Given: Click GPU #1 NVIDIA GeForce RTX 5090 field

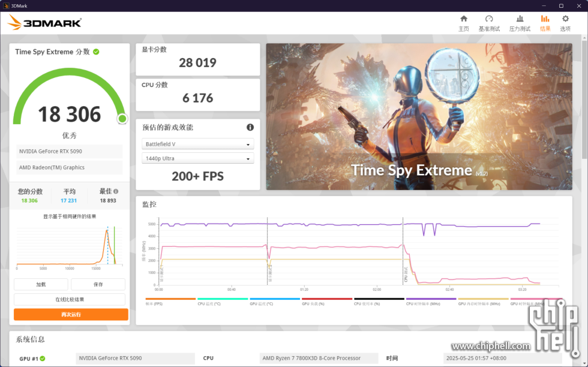Looking at the screenshot, I should tap(136, 358).
